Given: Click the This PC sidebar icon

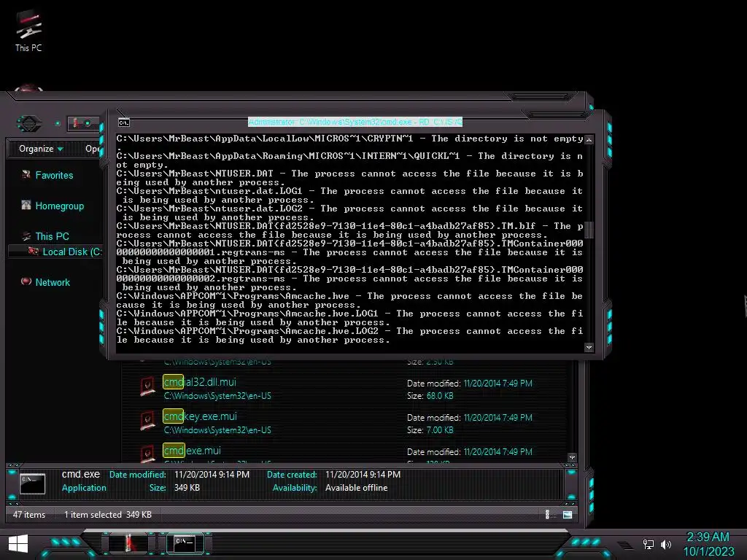Looking at the screenshot, I should pyautogui.click(x=26, y=236).
